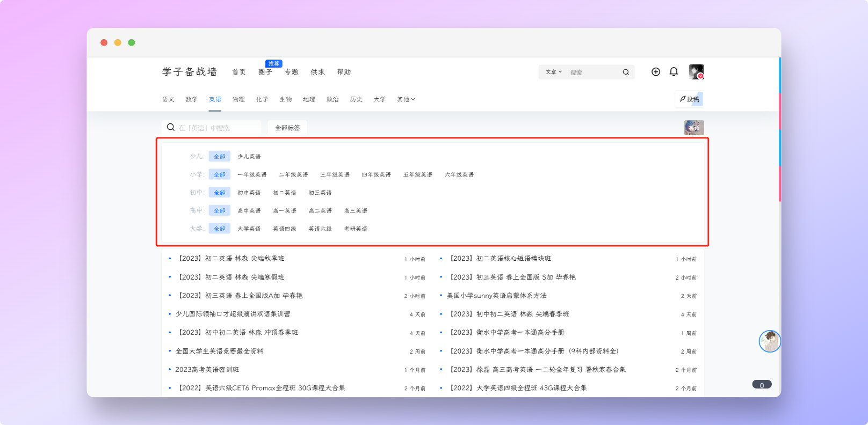Select 全部 in the 小学 row
The width and height of the screenshot is (868, 425).
tap(220, 174)
